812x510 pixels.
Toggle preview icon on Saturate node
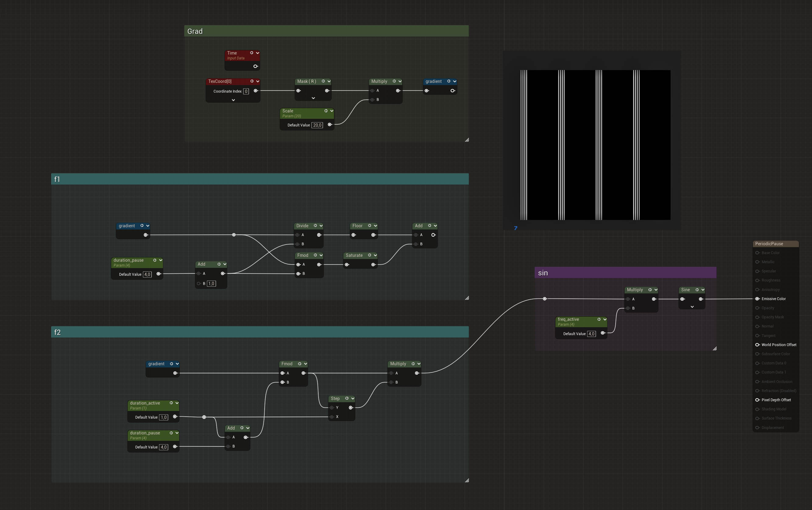click(370, 255)
